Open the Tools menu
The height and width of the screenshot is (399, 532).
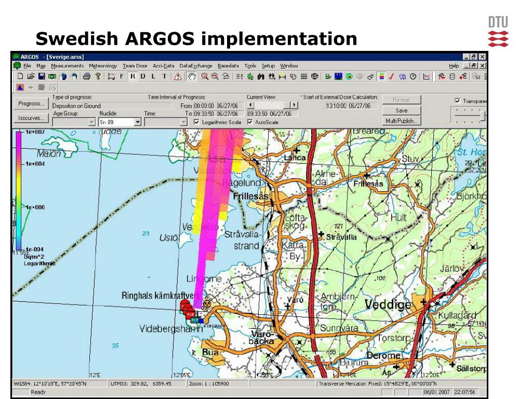250,66
